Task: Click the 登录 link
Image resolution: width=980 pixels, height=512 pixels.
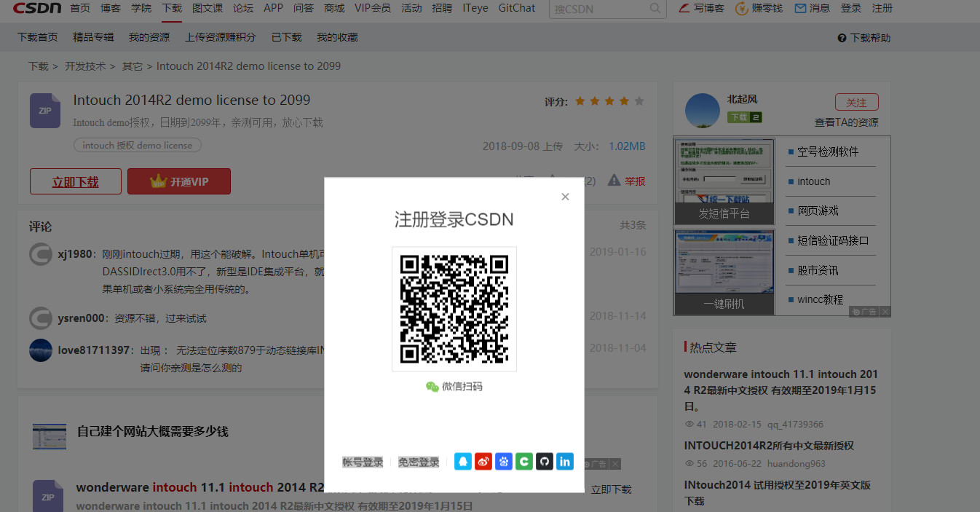Action: (x=851, y=9)
